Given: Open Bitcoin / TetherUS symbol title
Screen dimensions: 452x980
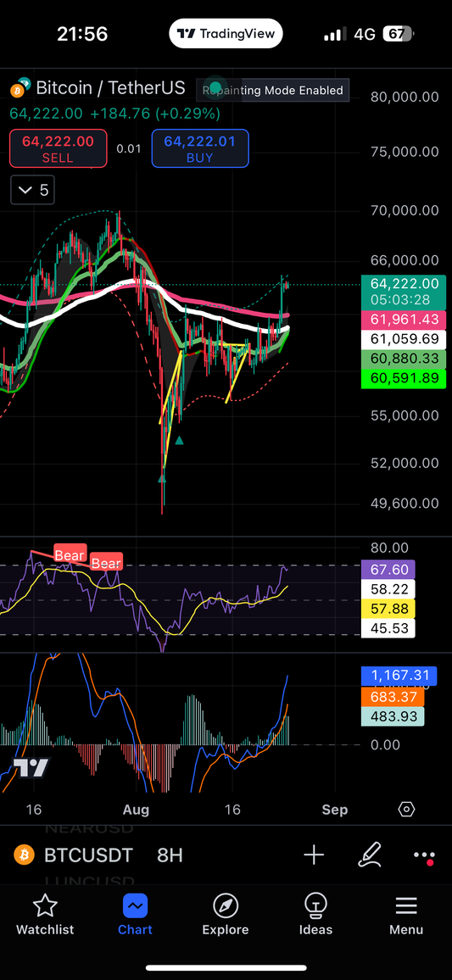Looking at the screenshot, I should click(110, 88).
